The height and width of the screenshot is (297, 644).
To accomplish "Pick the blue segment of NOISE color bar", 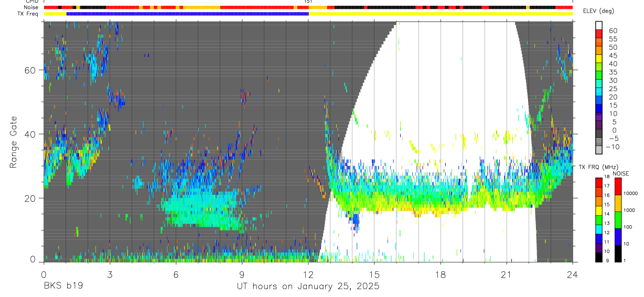I will pyautogui.click(x=617, y=237).
